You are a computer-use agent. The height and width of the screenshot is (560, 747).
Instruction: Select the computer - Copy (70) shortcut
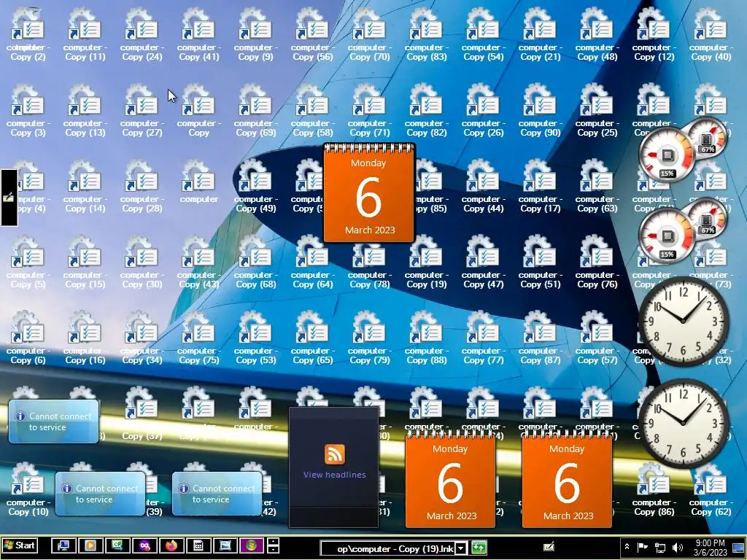[370, 34]
